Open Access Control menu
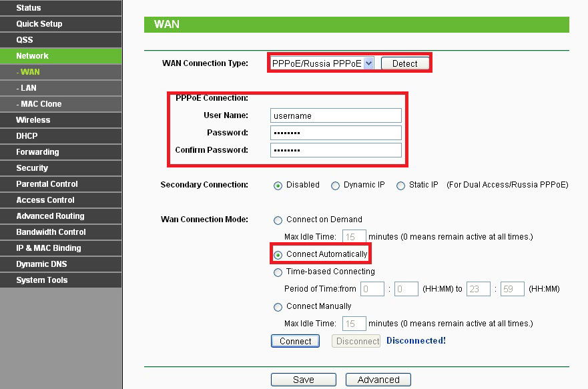This screenshot has width=588, height=389. (x=61, y=200)
